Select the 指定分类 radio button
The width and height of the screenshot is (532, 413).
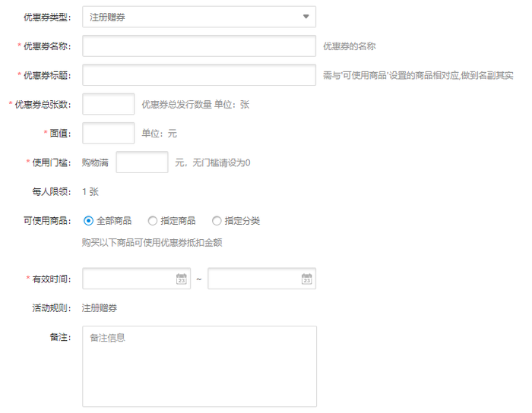click(x=217, y=221)
